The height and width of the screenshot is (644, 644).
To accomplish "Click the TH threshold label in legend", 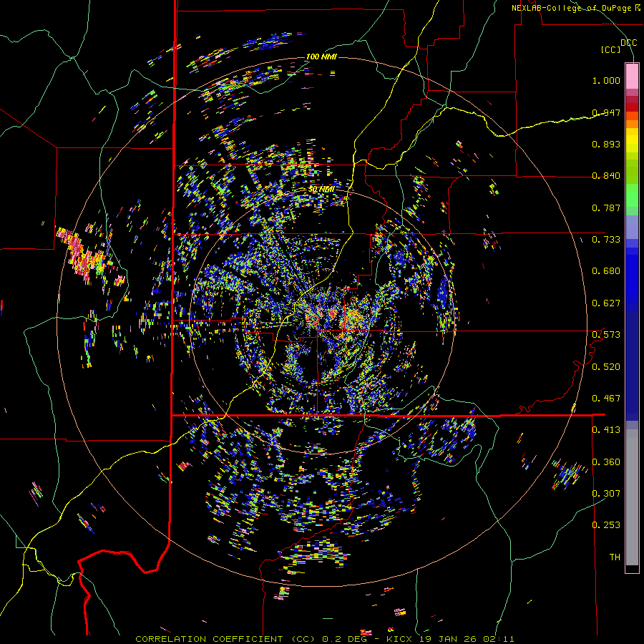I will (615, 557).
